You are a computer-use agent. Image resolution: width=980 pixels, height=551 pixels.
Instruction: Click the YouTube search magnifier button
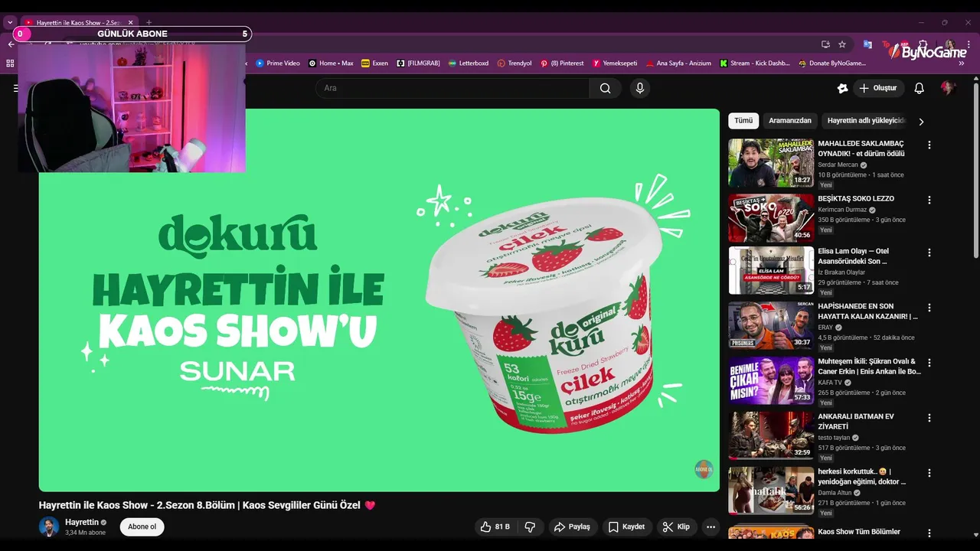606,88
